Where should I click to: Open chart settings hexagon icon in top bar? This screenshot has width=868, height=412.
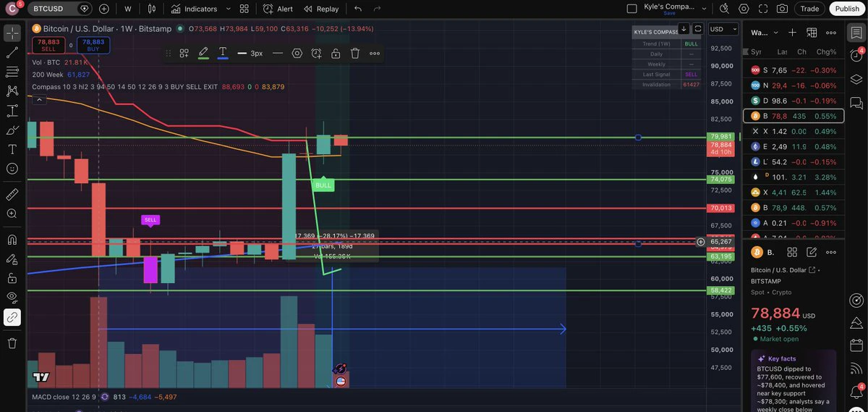click(x=744, y=9)
